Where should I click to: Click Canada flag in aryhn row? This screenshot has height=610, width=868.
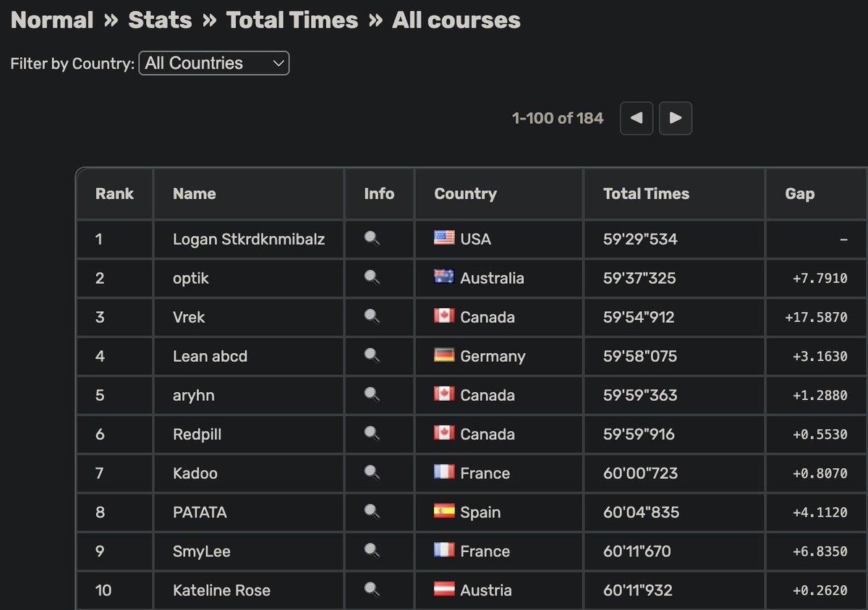[444, 394]
